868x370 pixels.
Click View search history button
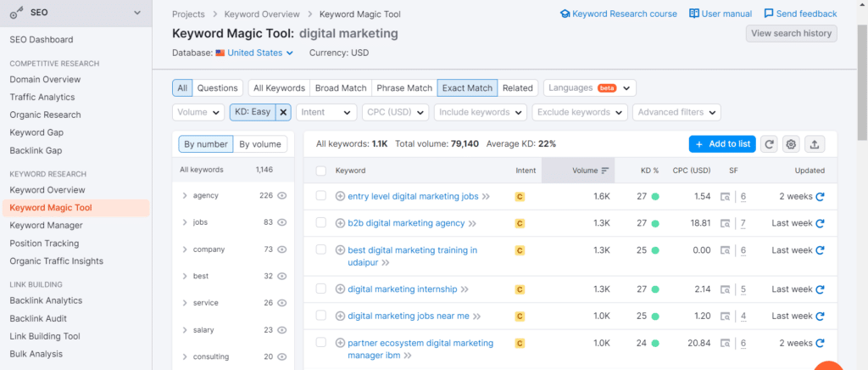pyautogui.click(x=791, y=33)
